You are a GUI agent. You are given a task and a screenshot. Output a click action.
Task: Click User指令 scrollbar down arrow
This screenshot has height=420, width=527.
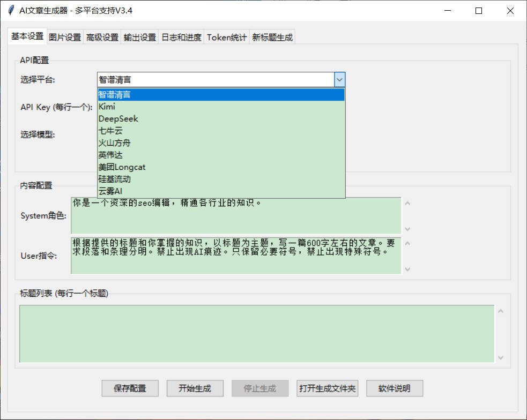(x=407, y=269)
